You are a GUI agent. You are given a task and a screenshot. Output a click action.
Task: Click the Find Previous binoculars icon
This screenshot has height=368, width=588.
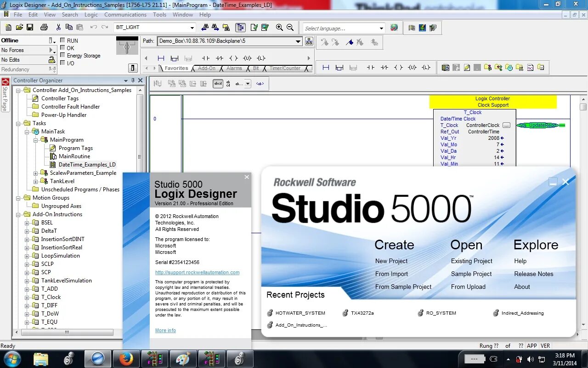click(205, 28)
